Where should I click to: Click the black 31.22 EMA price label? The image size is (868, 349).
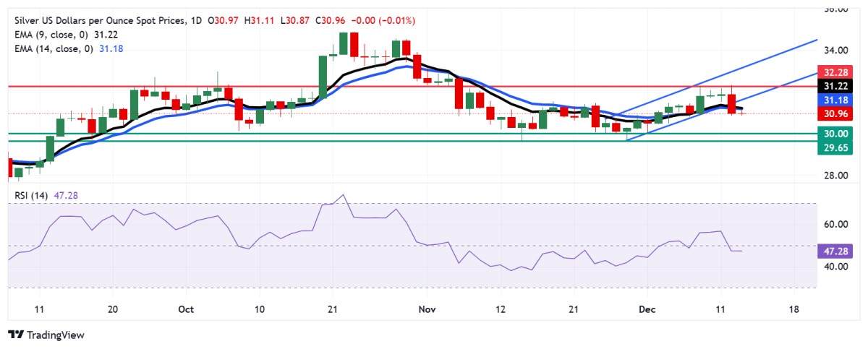835,86
